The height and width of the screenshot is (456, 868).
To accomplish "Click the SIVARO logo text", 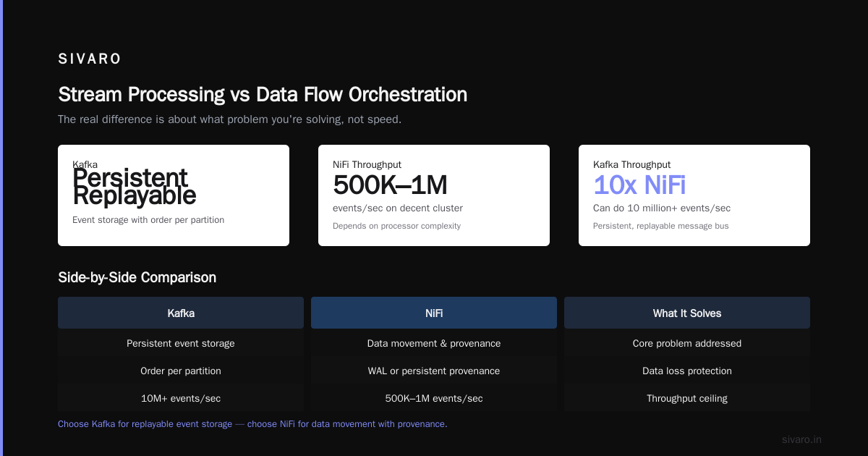I will 90,59.
